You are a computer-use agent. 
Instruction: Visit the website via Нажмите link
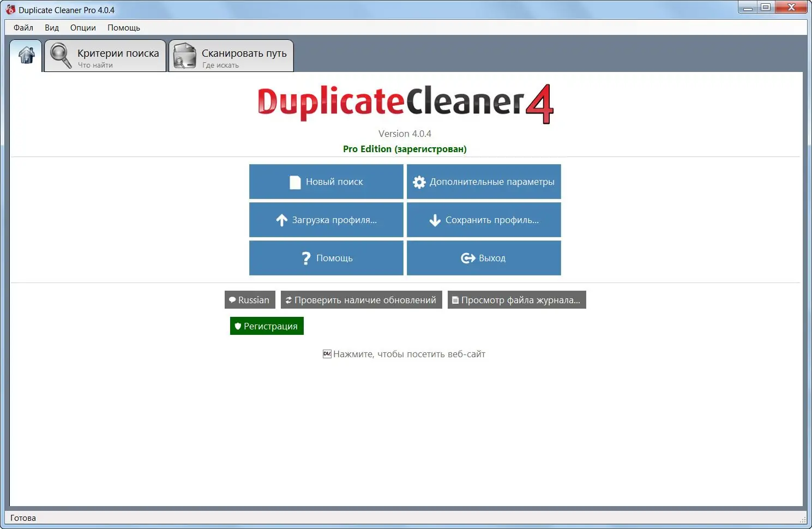point(404,354)
